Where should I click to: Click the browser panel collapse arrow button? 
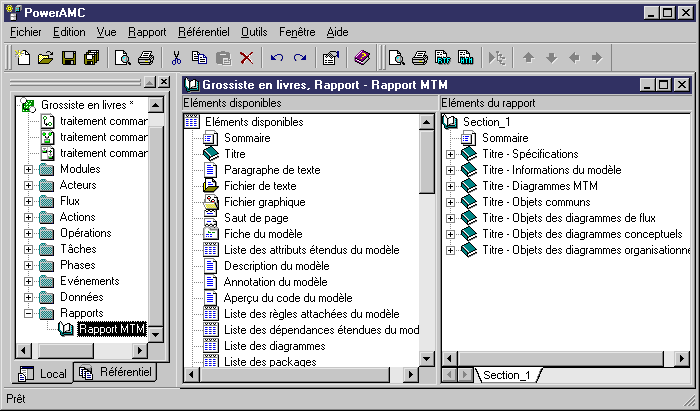[x=150, y=82]
